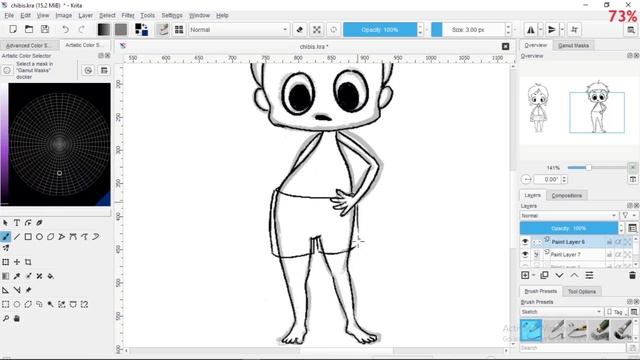Viewport: 640px width, 360px height.
Task: Open an existing document
Action: [29, 29]
